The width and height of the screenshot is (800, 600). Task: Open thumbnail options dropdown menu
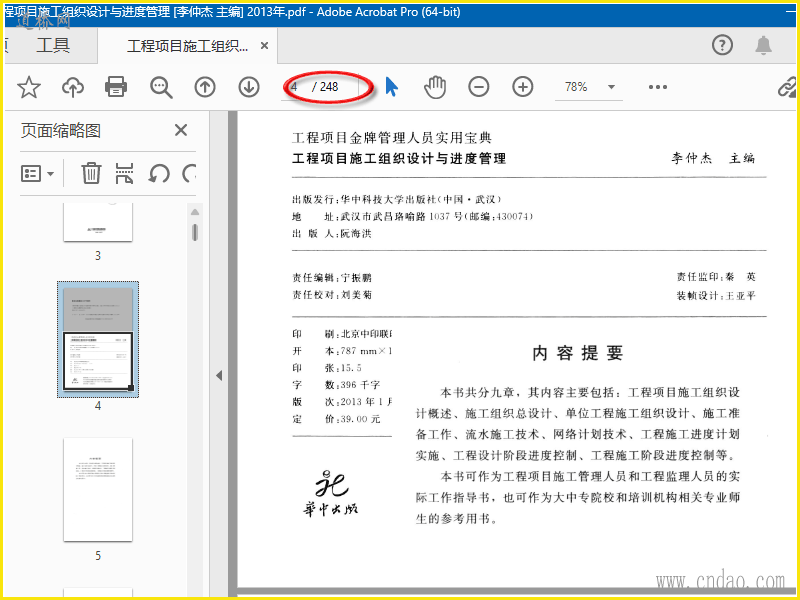tap(37, 173)
